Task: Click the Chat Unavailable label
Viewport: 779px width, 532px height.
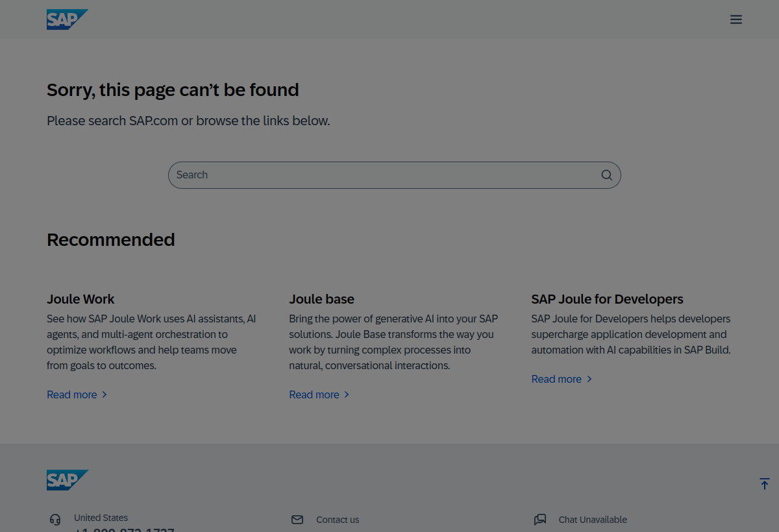Action: coord(593,520)
